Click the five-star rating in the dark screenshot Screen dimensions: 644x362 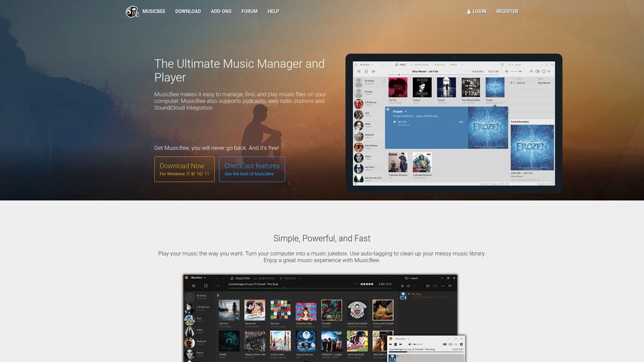click(x=367, y=284)
